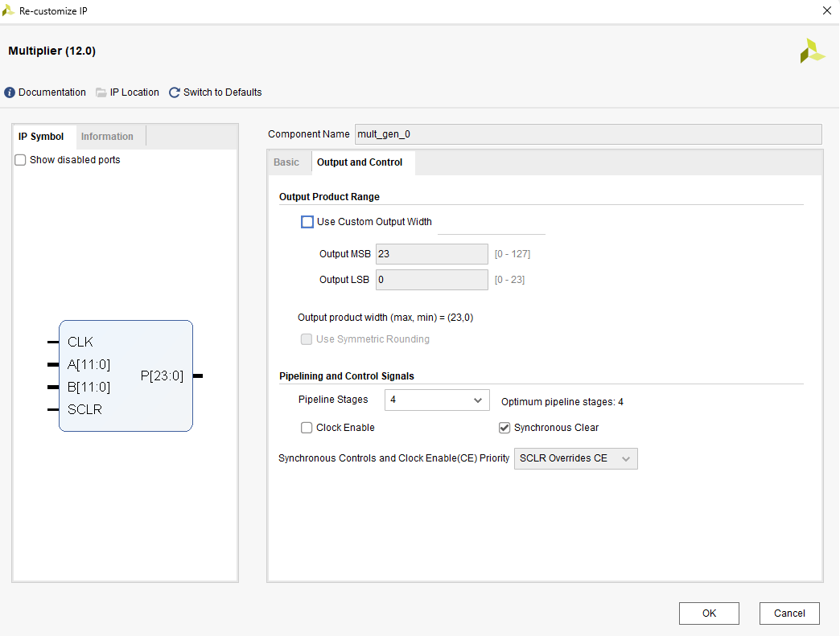Click the Output product width (max, min) text

coord(385,318)
